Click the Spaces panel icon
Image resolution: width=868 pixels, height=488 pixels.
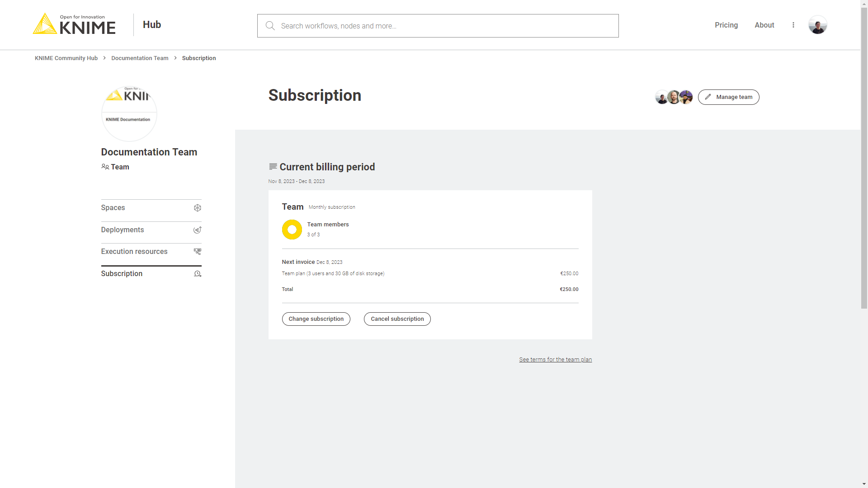pyautogui.click(x=197, y=208)
